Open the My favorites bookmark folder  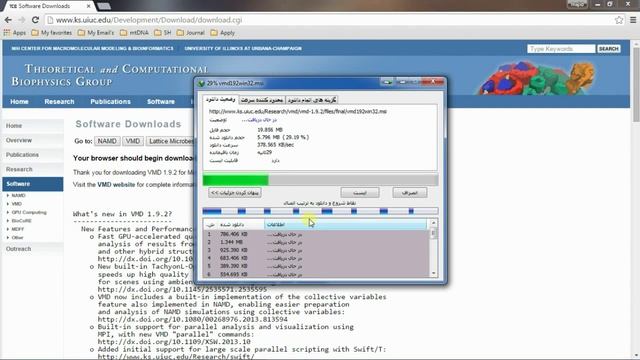51,33
